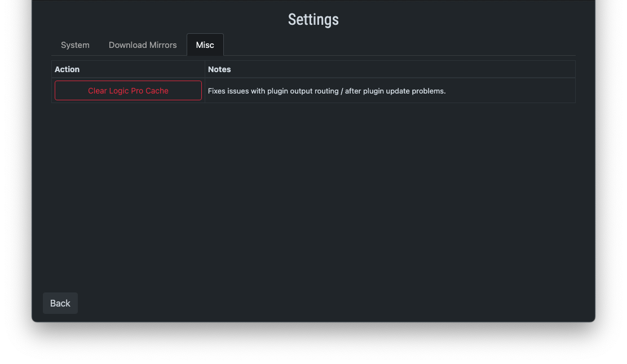This screenshot has width=627, height=364.
Task: Go back using the Back button
Action: click(x=60, y=303)
